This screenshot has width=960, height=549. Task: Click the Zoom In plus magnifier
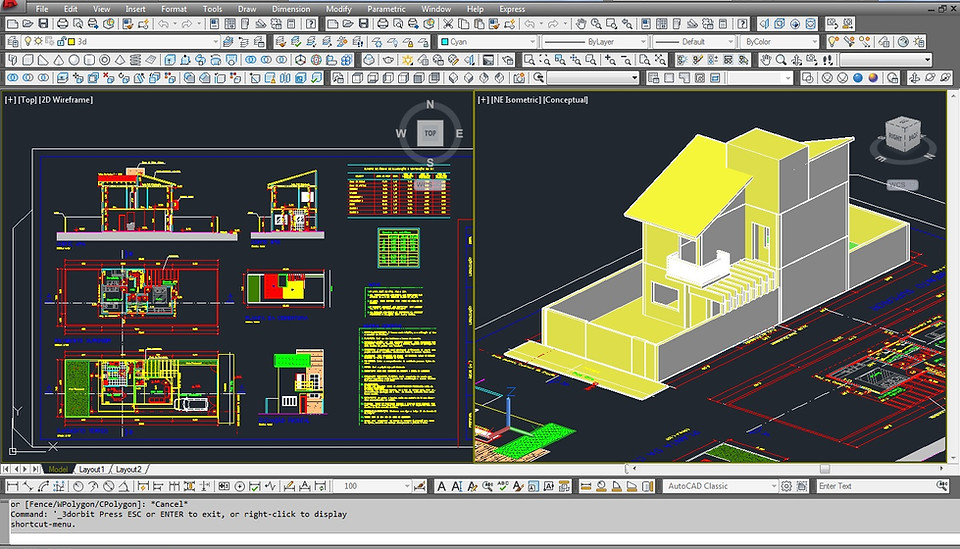(x=610, y=60)
